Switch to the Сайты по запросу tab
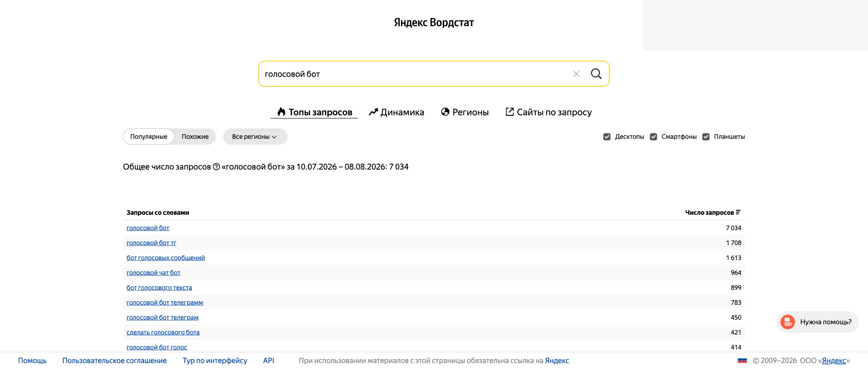 (x=548, y=112)
